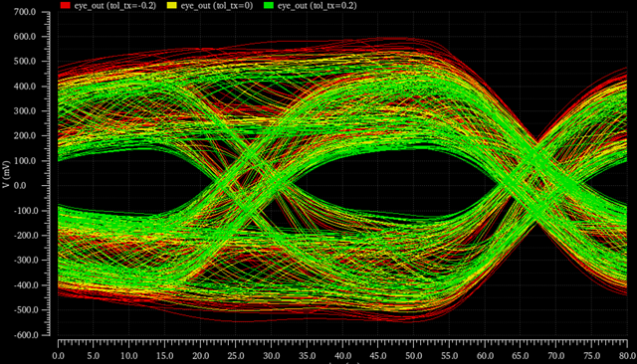Click the red tol_tx=-0.2 legend swatch
Image resolution: width=637 pixels, height=364 pixels.
tap(66, 5)
